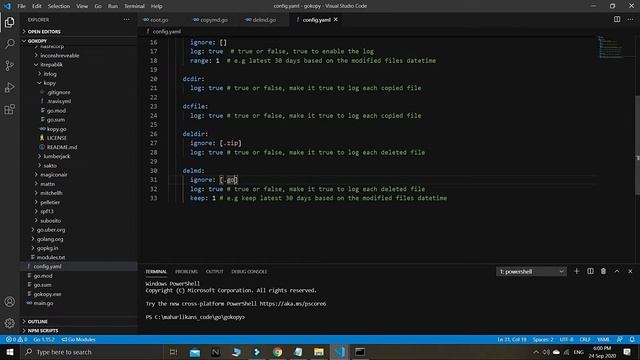Open the Terminal menu

134,6
